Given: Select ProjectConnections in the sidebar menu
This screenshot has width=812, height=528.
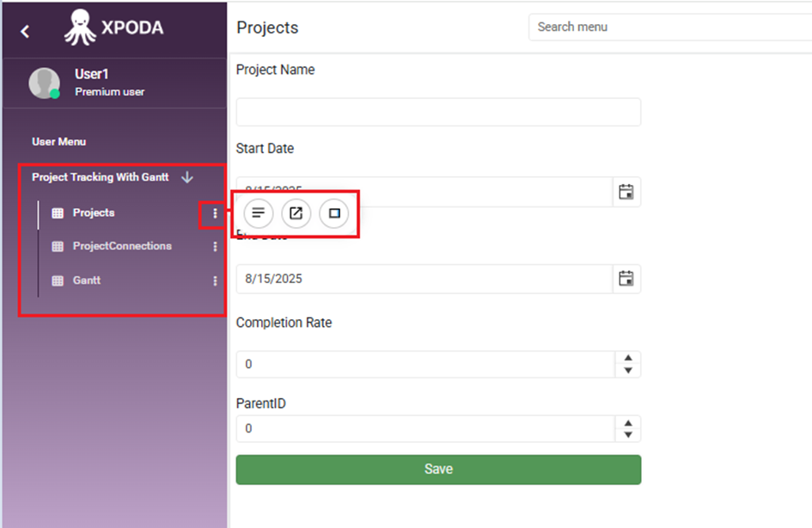Looking at the screenshot, I should tap(122, 246).
